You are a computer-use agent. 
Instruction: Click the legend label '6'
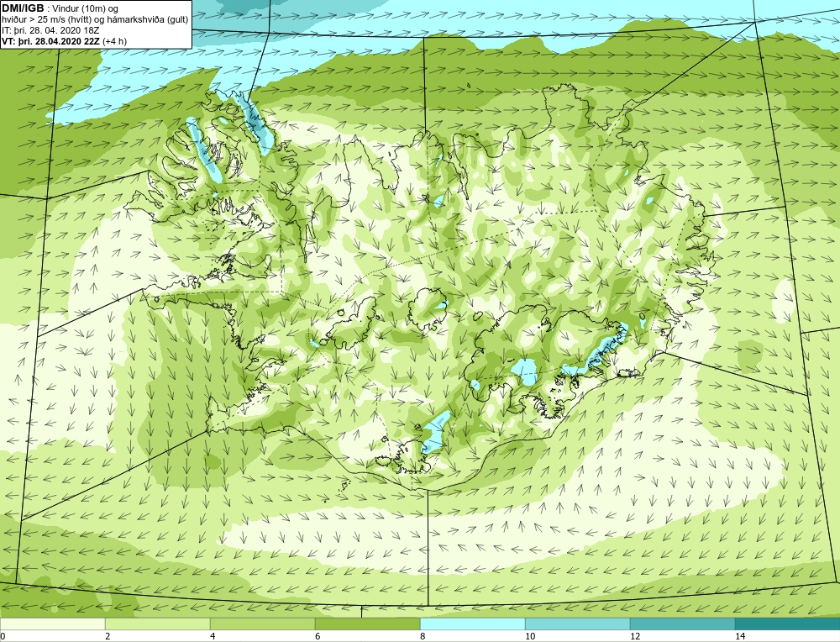pyautogui.click(x=318, y=636)
